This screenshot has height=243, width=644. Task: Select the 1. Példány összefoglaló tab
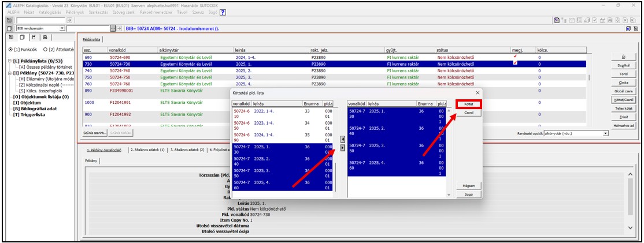point(104,150)
